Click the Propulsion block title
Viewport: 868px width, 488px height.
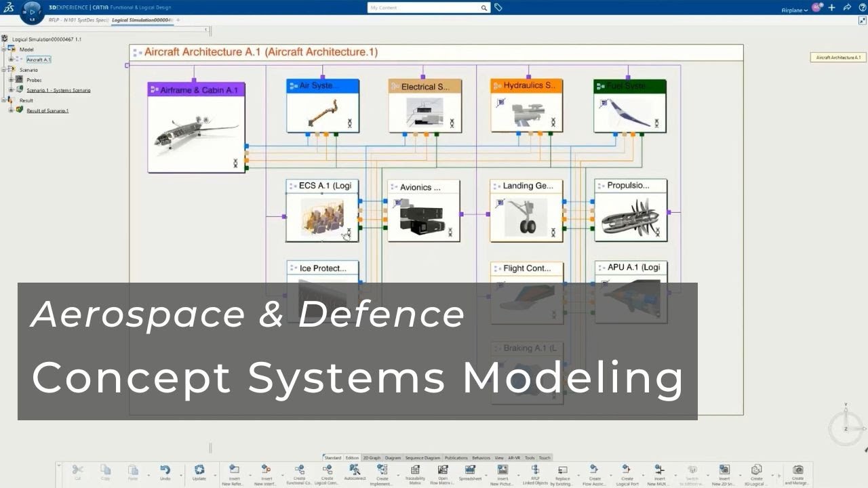point(628,185)
